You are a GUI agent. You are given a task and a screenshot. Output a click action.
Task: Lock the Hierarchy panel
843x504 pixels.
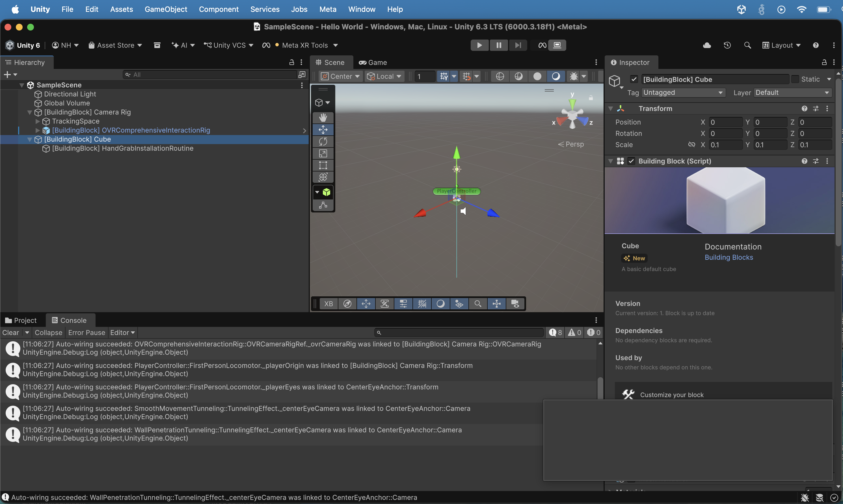click(291, 62)
